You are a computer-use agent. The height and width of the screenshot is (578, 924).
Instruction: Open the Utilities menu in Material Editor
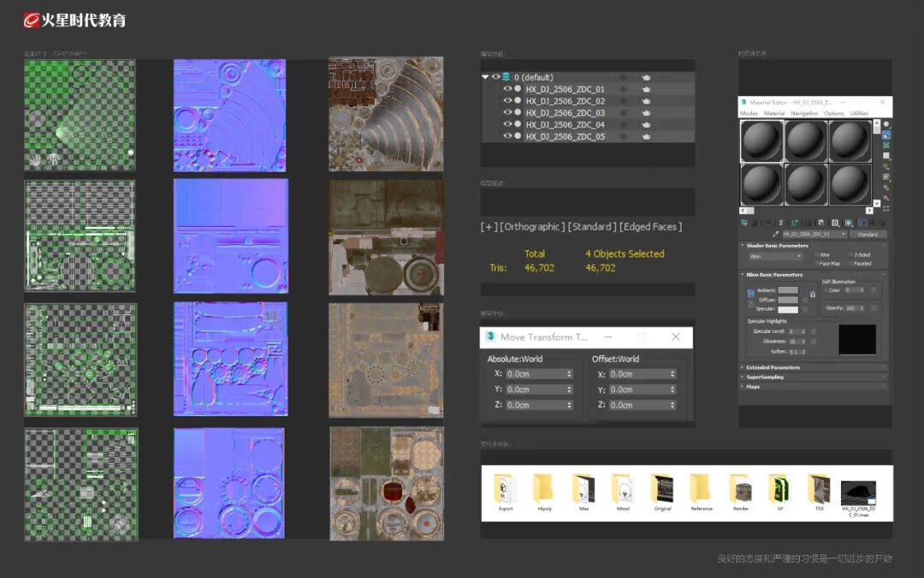(x=859, y=113)
